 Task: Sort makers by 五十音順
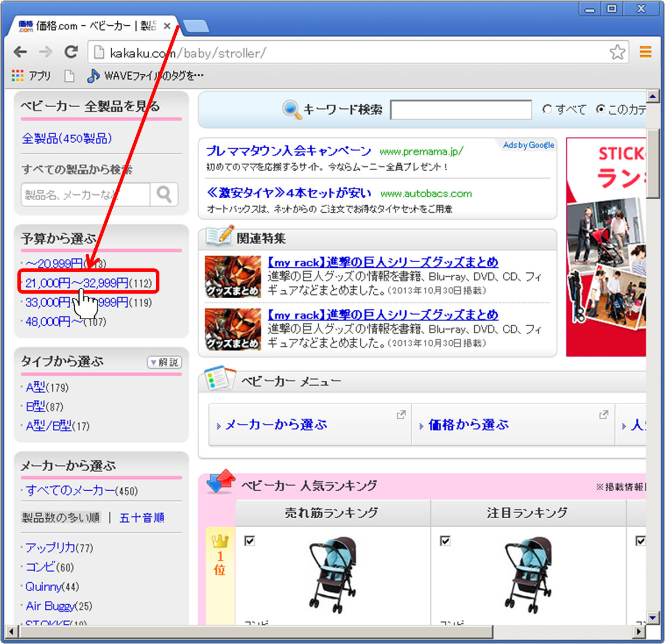141,518
